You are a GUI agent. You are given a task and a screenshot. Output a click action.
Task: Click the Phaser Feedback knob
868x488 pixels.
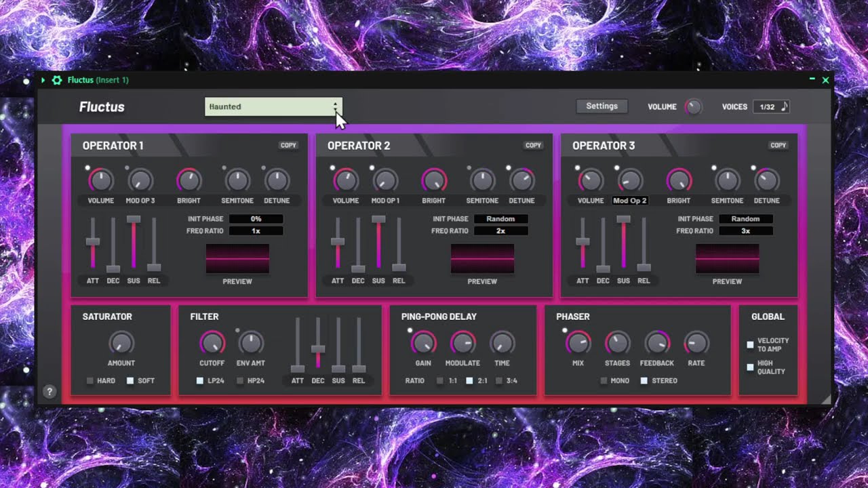(x=657, y=343)
